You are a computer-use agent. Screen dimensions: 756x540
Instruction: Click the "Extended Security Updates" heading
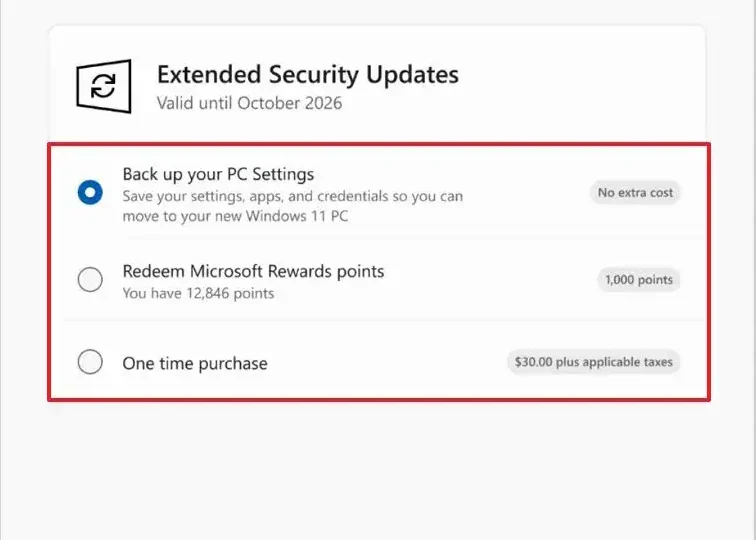[x=307, y=74]
